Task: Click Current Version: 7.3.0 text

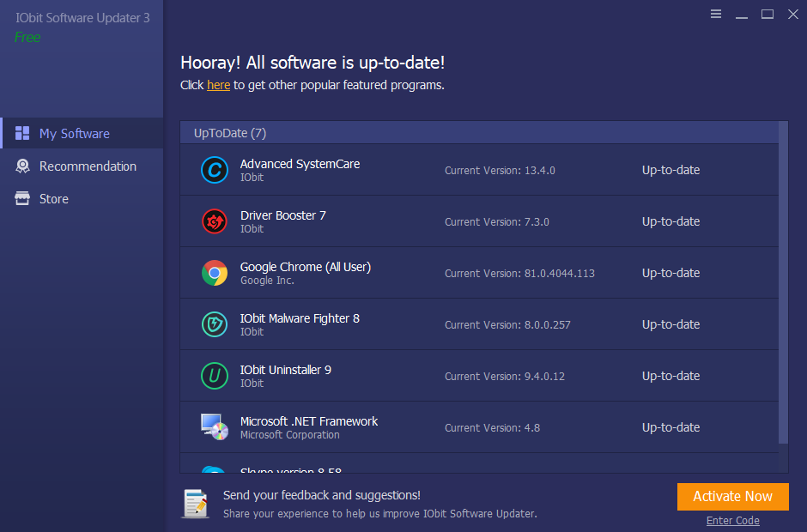Action: coord(497,221)
